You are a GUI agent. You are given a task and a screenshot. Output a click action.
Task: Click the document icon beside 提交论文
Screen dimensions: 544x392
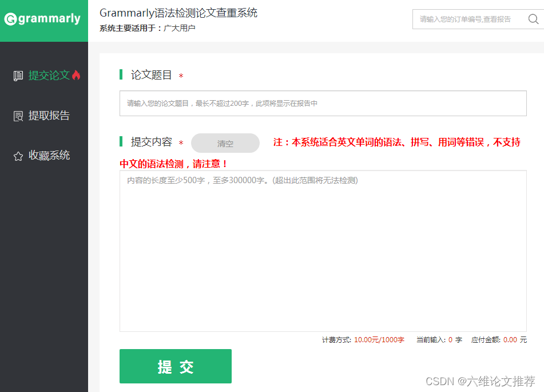point(18,76)
